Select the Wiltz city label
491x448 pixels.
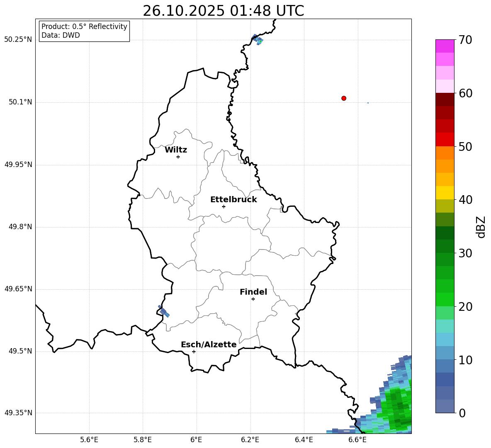pos(176,150)
